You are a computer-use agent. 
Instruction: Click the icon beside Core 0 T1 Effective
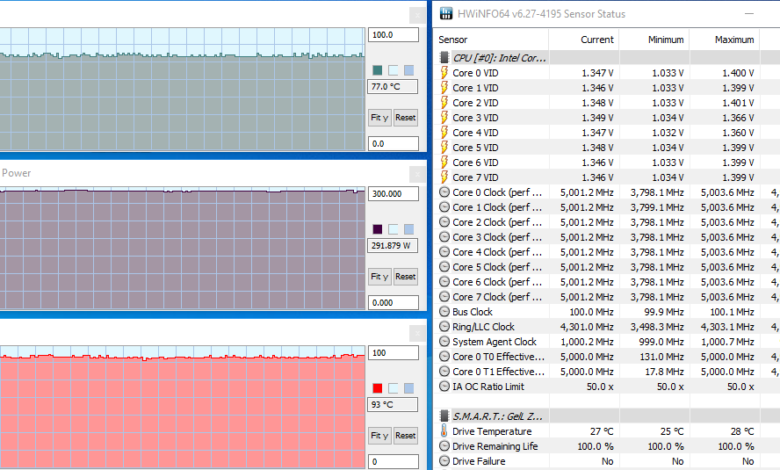(x=444, y=371)
